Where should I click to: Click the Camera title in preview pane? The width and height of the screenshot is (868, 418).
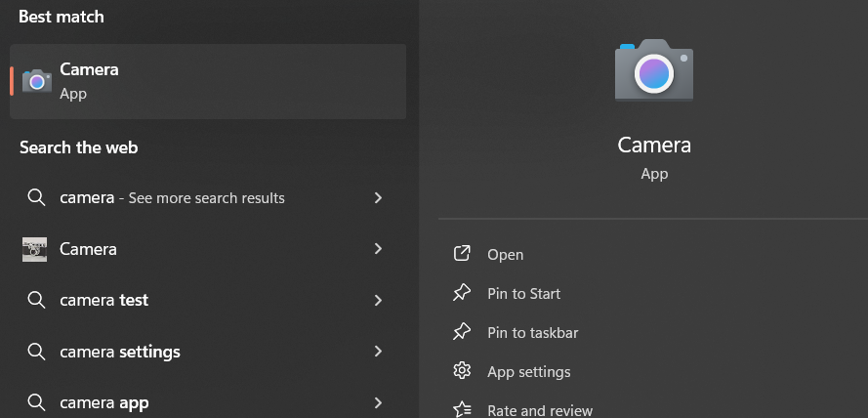[x=654, y=146]
